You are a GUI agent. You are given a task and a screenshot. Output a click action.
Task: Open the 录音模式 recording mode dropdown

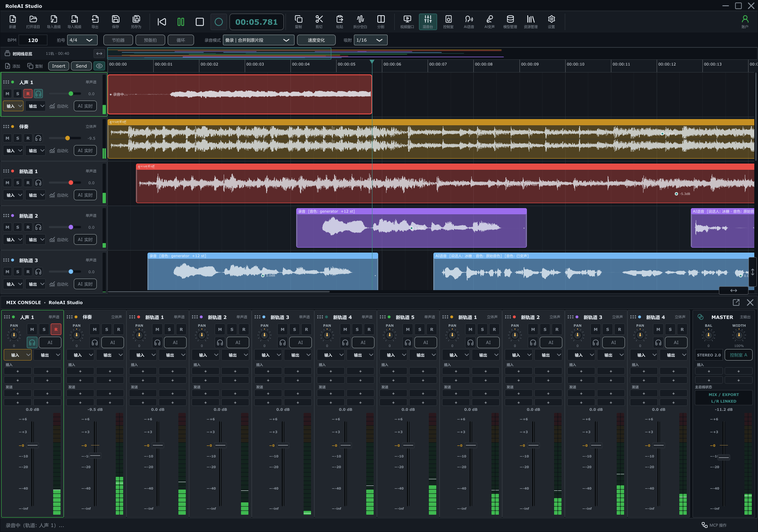259,40
